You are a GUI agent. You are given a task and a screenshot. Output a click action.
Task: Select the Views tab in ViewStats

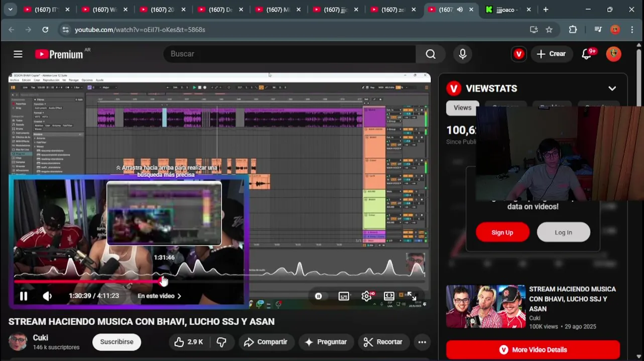click(x=462, y=108)
